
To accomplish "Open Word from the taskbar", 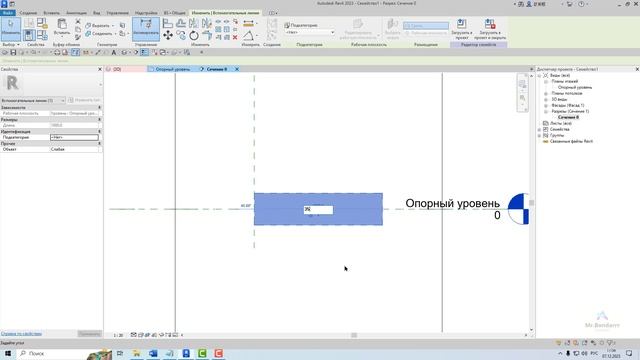I will tap(153, 353).
